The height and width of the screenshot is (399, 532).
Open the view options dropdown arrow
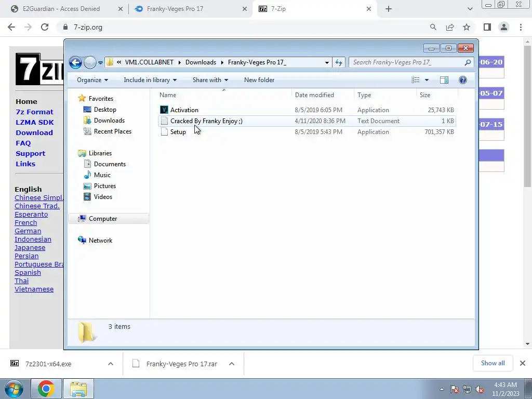pyautogui.click(x=427, y=80)
